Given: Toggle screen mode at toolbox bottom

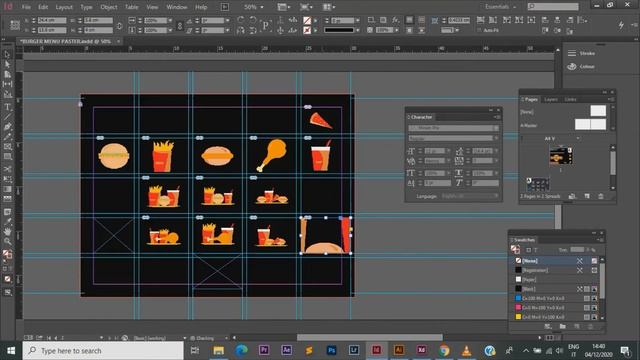Looking at the screenshot, I should [7, 292].
